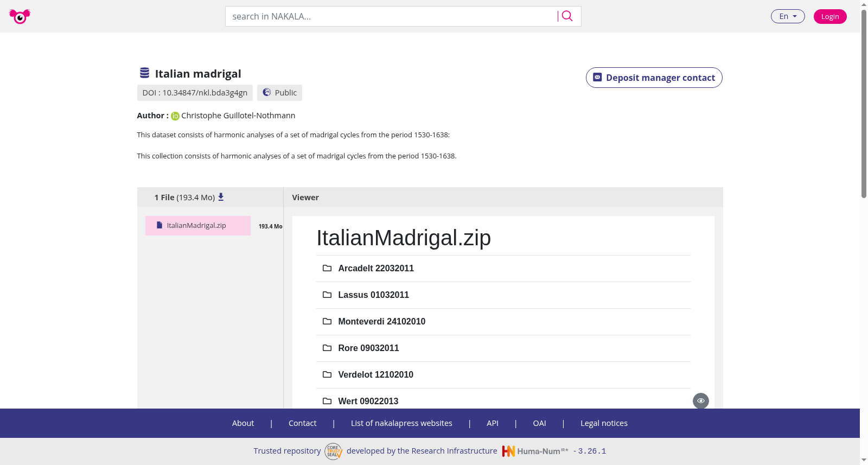Open the API footer link
Image resolution: width=868 pixels, height=465 pixels.
click(493, 423)
